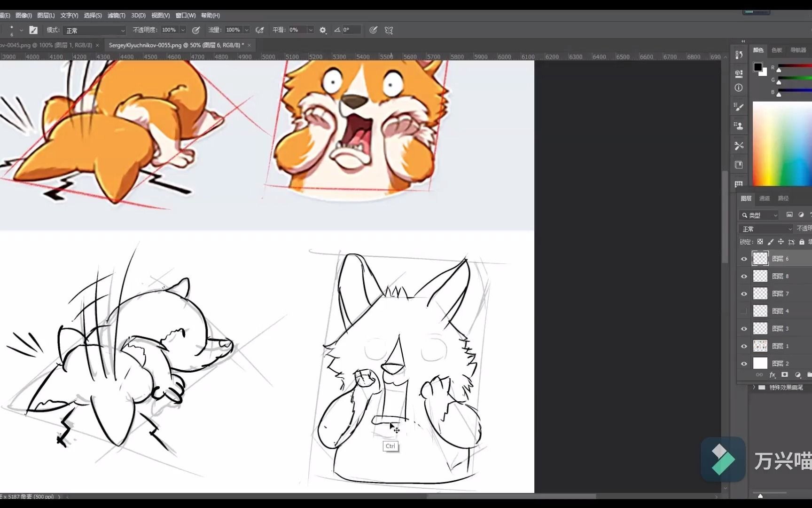Create new fill or adjustment layer
The height and width of the screenshot is (508, 812).
coord(797,375)
